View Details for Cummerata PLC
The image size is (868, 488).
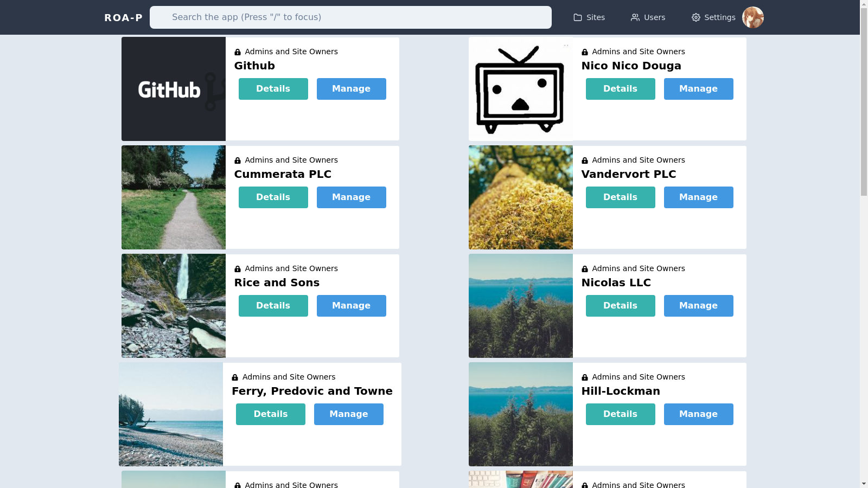[273, 197]
